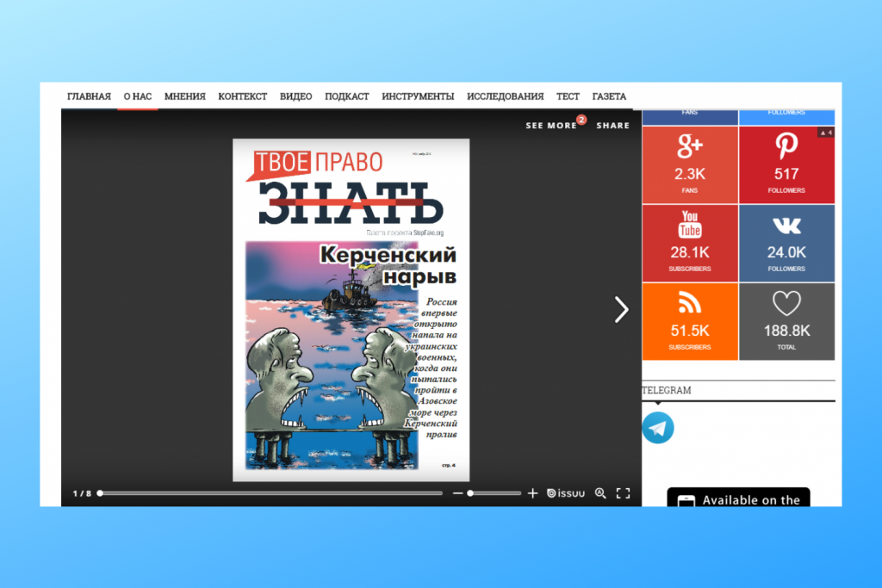882x588 pixels.
Task: Go to next page with right arrow
Action: tap(621, 310)
